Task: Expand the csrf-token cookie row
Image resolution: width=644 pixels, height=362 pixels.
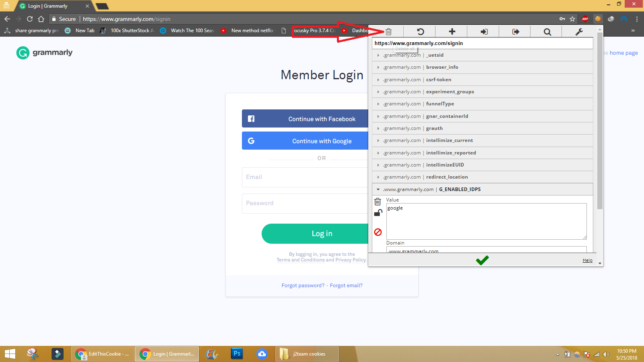Action: (483, 80)
